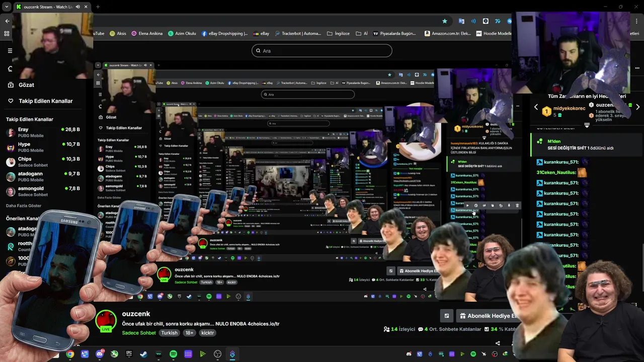Open the tab search dropdown chevron
This screenshot has width=644, height=362.
(x=7, y=7)
